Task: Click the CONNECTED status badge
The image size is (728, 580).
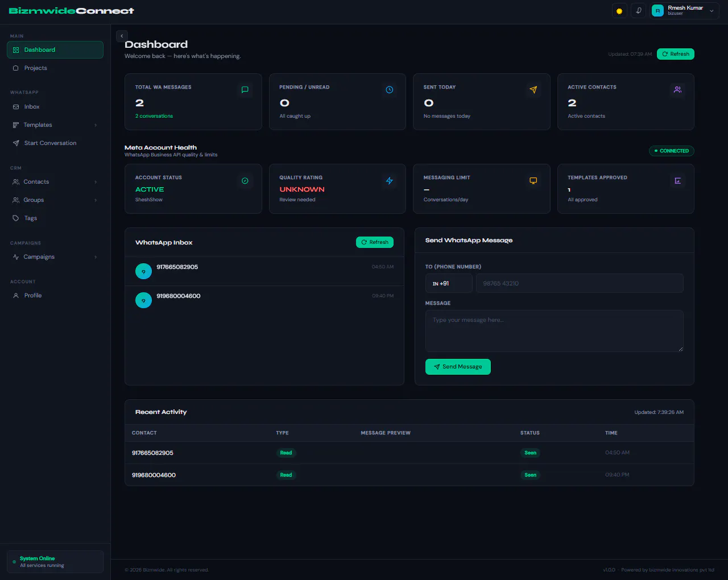Action: (672, 151)
